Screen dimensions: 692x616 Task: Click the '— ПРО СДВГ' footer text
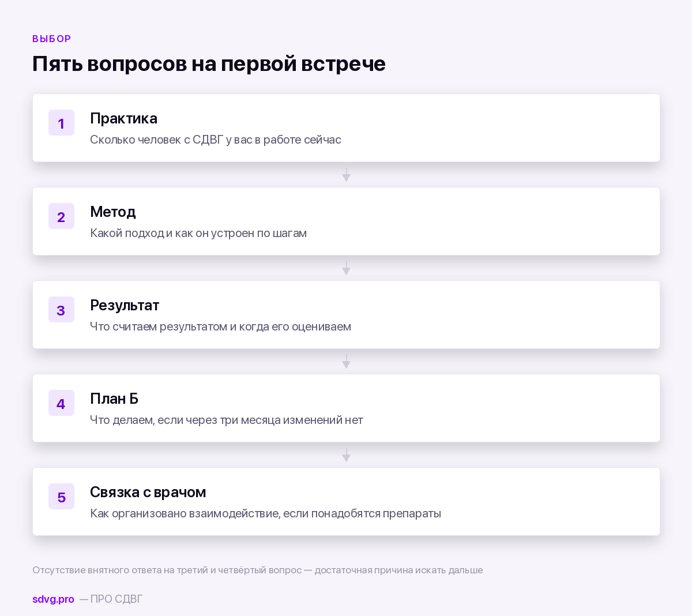[111, 599]
